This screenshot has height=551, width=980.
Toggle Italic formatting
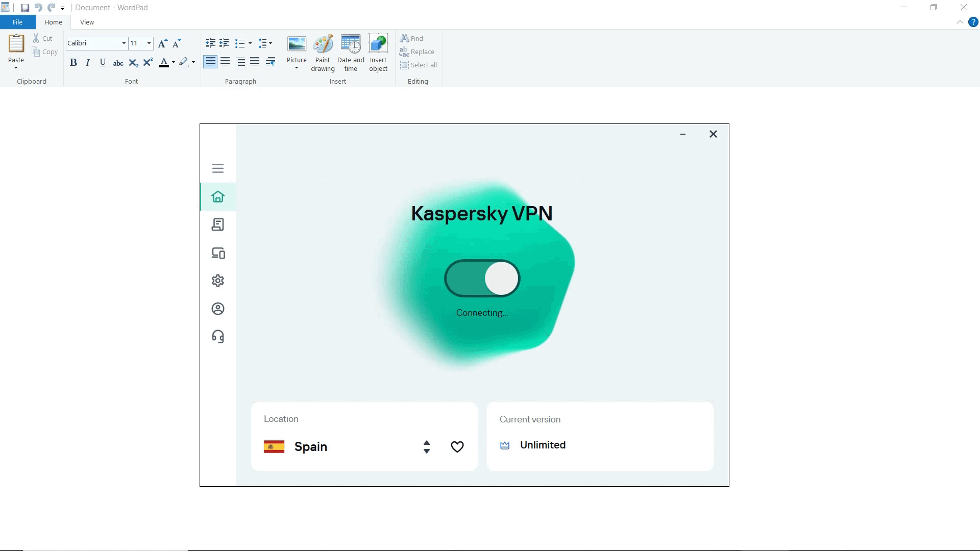click(x=88, y=62)
